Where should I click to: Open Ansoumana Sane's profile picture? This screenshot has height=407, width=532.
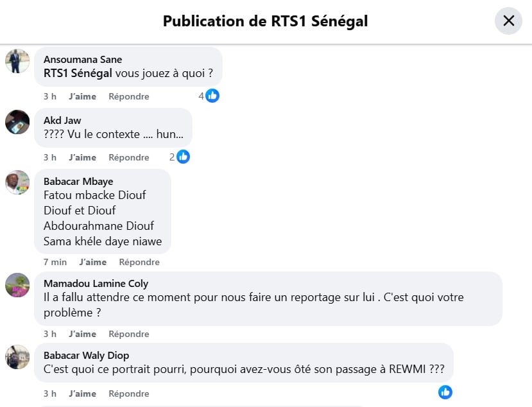coord(17,61)
